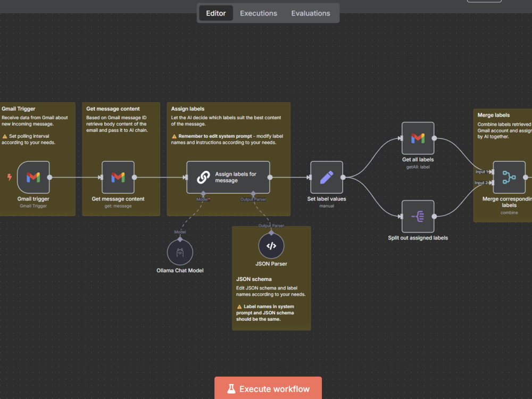
Task: Switch to the Executions tab
Action: click(259, 13)
